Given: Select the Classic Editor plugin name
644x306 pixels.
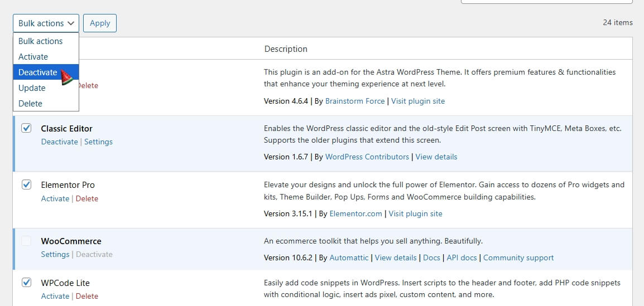Looking at the screenshot, I should pyautogui.click(x=66, y=128).
